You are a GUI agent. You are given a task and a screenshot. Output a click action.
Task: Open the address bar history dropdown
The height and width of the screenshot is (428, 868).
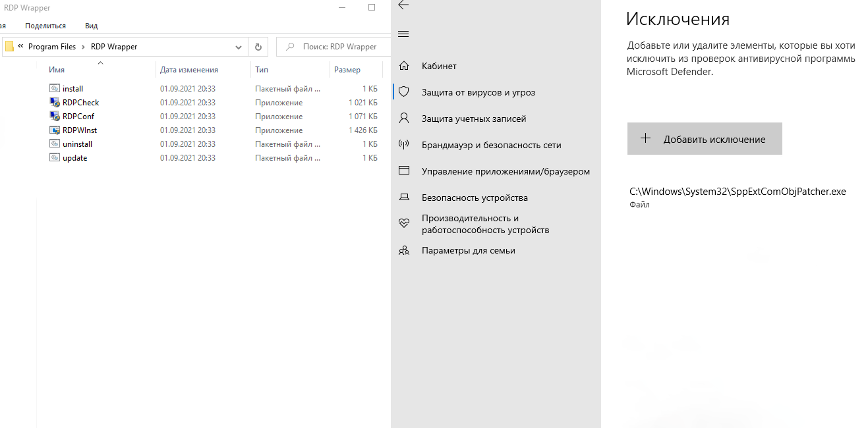[239, 47]
